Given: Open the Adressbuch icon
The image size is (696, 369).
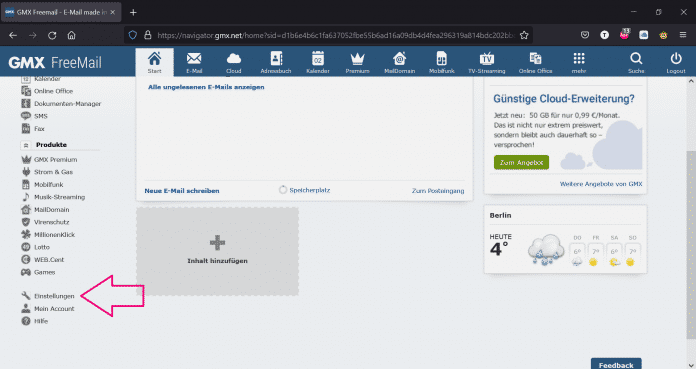Looking at the screenshot, I should (x=276, y=62).
